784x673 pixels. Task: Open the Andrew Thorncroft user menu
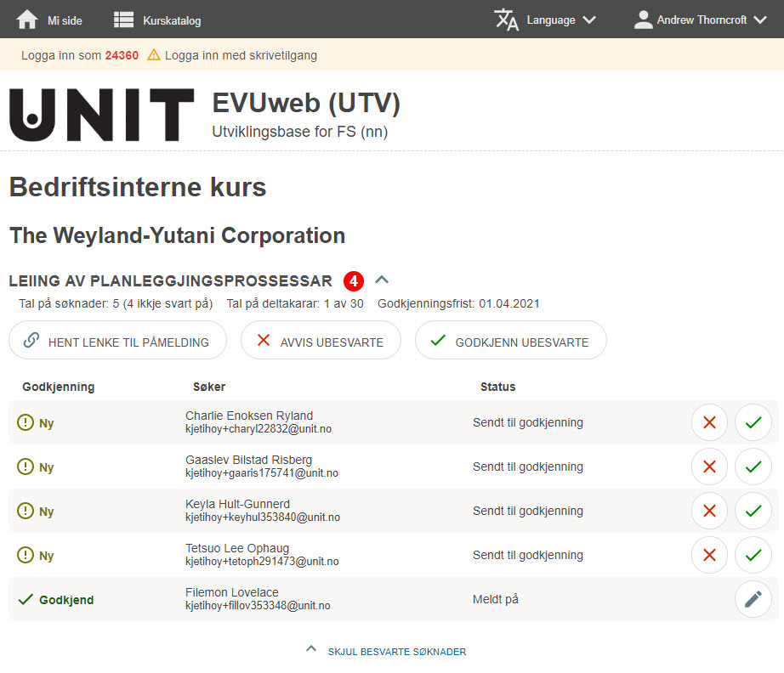point(700,20)
